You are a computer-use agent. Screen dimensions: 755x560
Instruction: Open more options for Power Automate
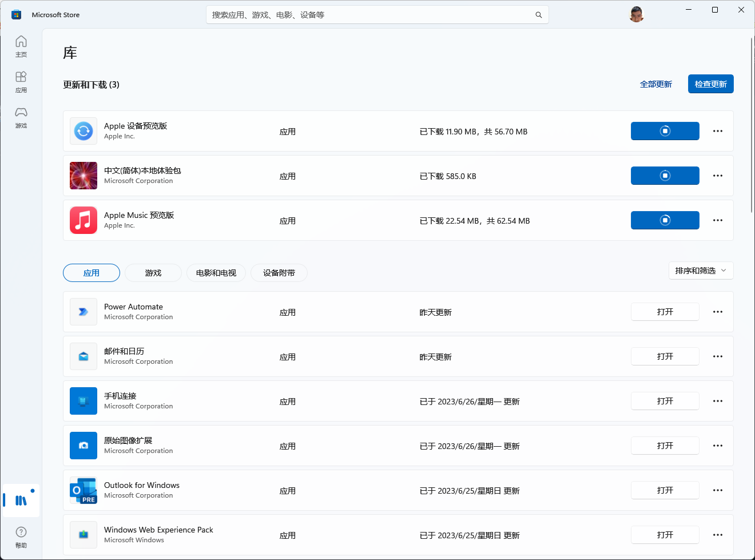coord(717,312)
